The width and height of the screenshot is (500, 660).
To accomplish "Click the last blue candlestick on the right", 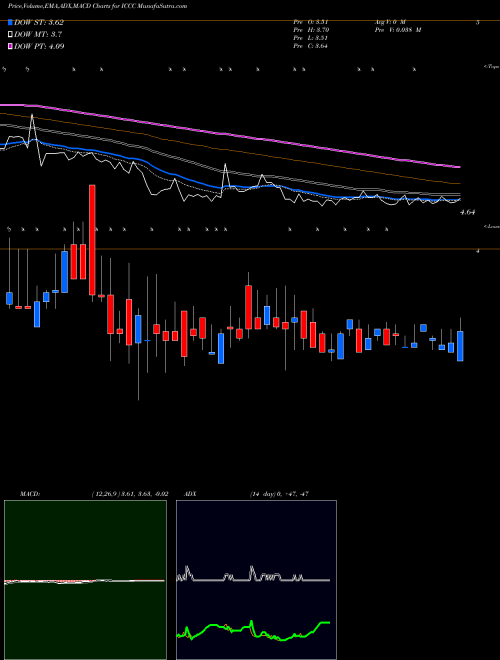I will coord(460,346).
